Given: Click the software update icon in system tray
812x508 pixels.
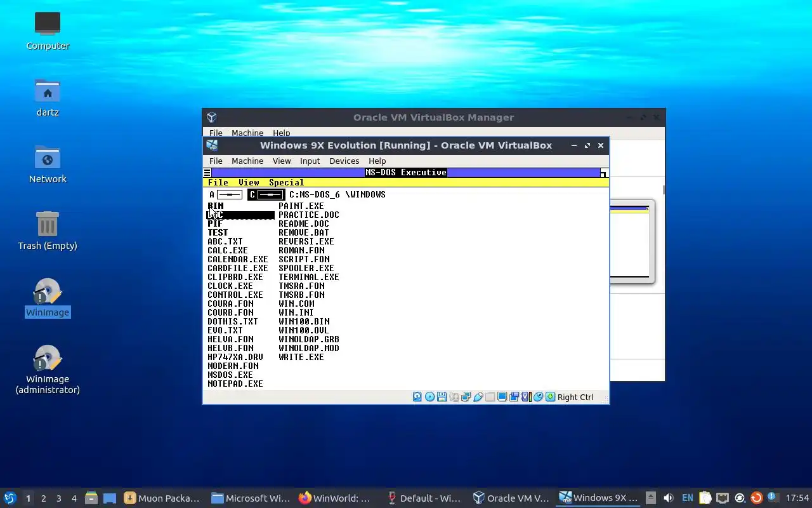Looking at the screenshot, I should click(x=756, y=498).
